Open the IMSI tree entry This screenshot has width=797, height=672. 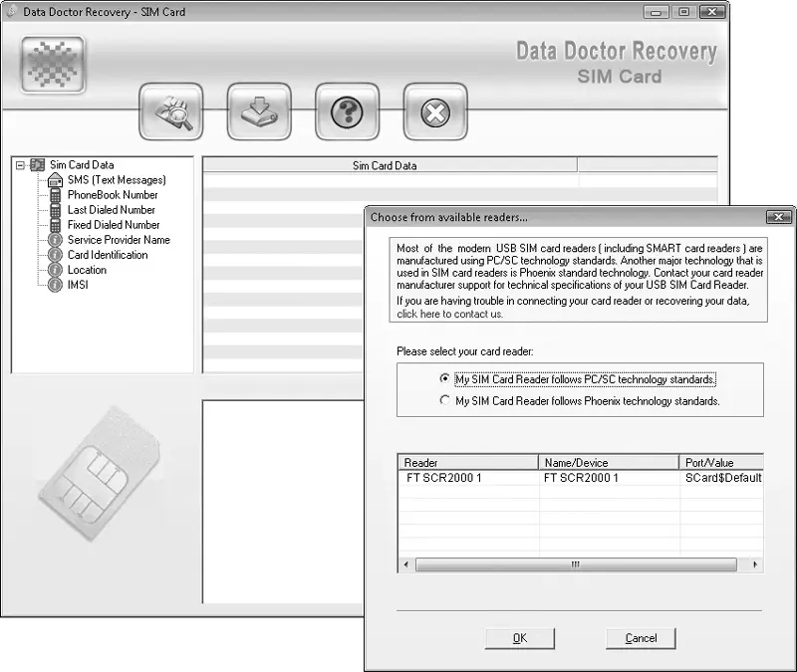click(79, 285)
